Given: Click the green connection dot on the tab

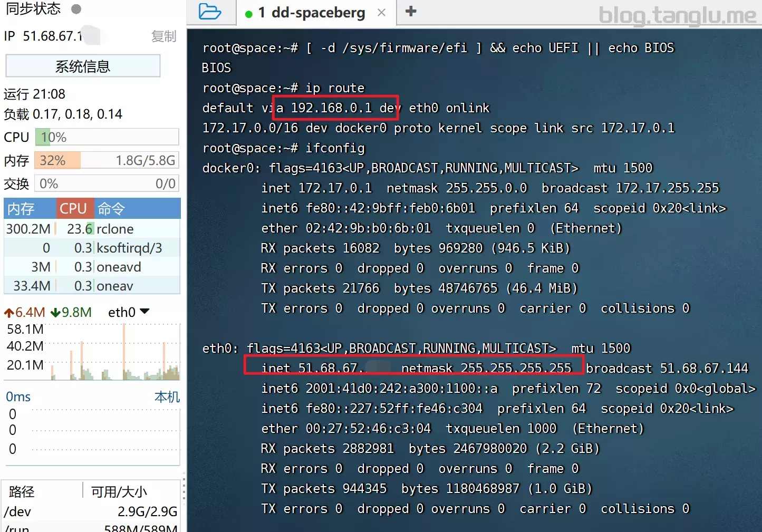Looking at the screenshot, I should (x=248, y=14).
